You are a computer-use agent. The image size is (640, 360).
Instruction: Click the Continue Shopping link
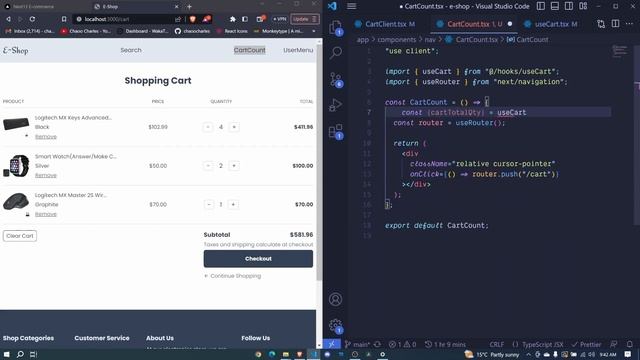pyautogui.click(x=232, y=276)
